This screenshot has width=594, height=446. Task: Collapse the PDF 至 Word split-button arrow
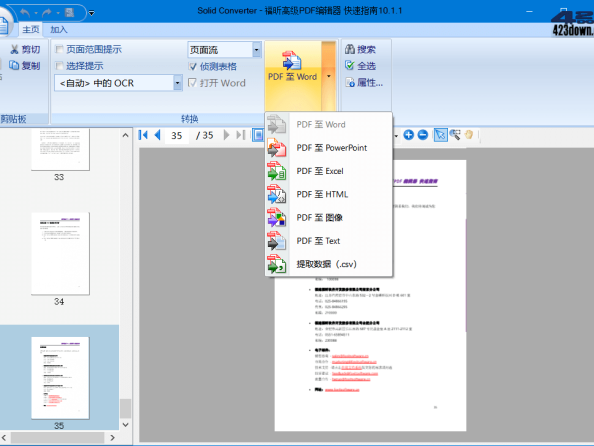point(328,76)
